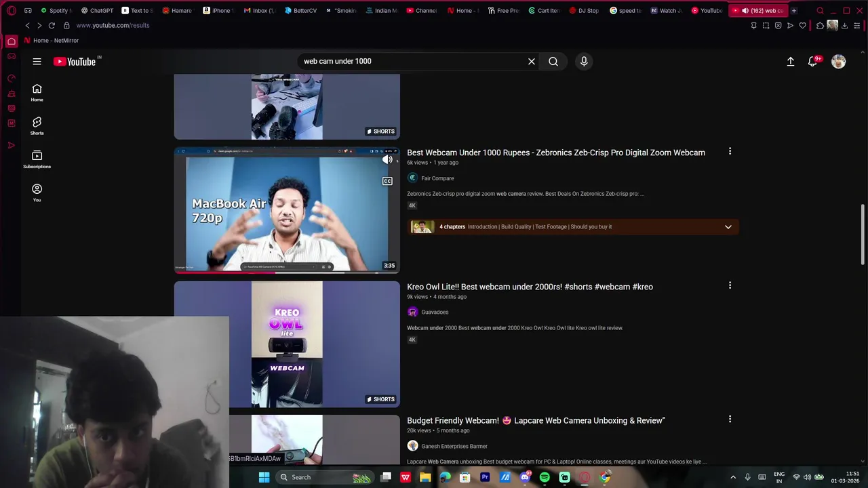Screen dimensions: 868x488
Task: Open the Kreo Owl Lite Shorts thumbnail
Action: (287, 344)
